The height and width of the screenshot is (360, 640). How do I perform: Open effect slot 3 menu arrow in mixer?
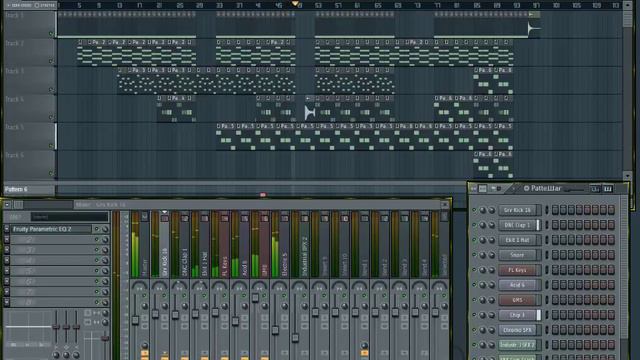(x=7, y=250)
